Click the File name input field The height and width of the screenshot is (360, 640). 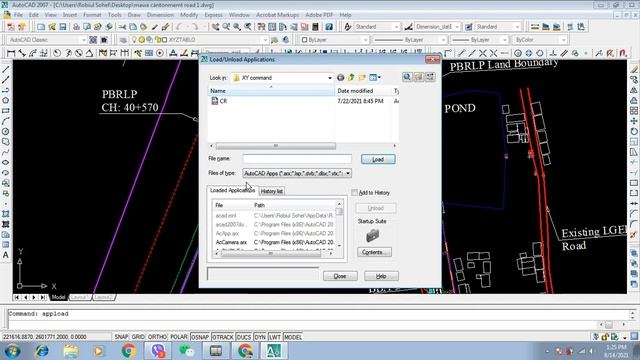click(297, 159)
